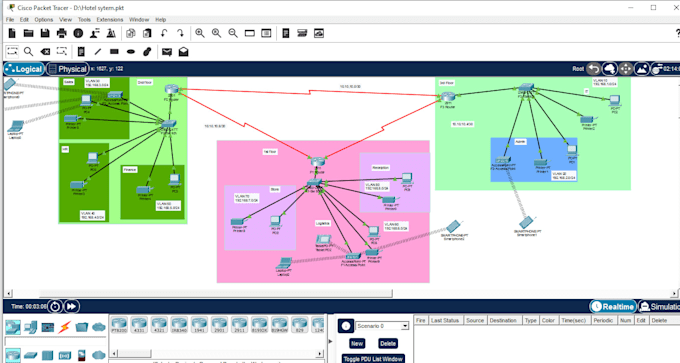Save the current network file
680x363 pixels.
click(45, 33)
